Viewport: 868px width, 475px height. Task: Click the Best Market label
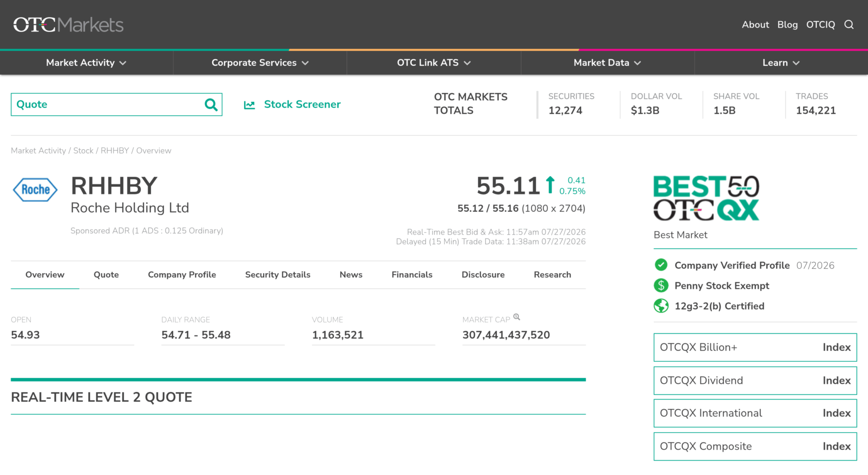point(680,235)
